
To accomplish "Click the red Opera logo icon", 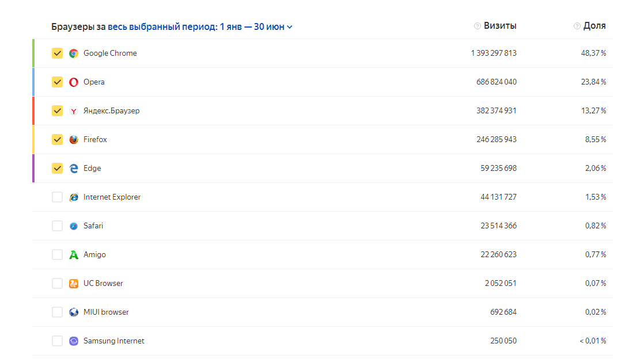I will [74, 82].
